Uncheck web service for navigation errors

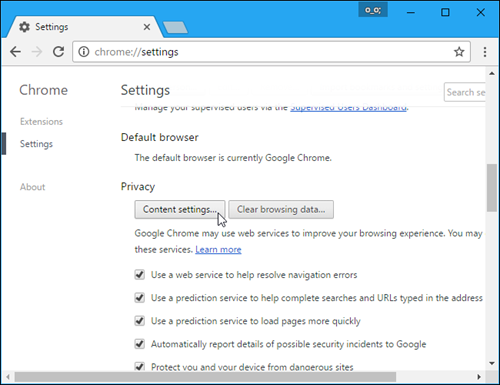click(140, 275)
